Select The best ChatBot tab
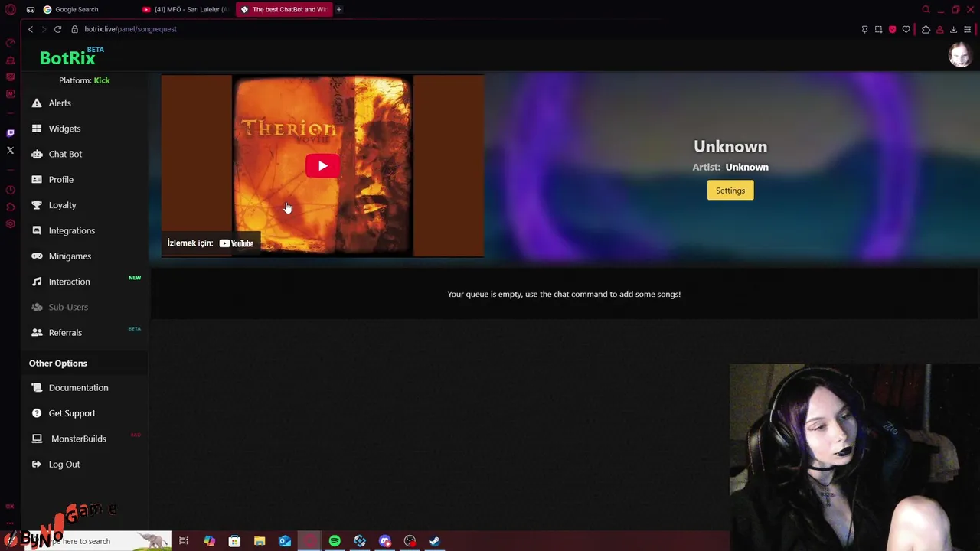Image resolution: width=980 pixels, height=551 pixels. [284, 9]
